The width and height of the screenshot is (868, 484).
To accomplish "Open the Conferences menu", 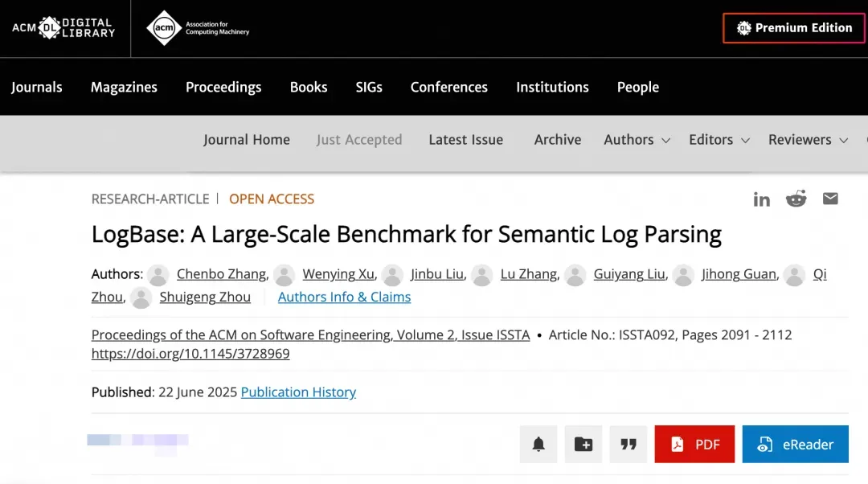I will coord(449,87).
